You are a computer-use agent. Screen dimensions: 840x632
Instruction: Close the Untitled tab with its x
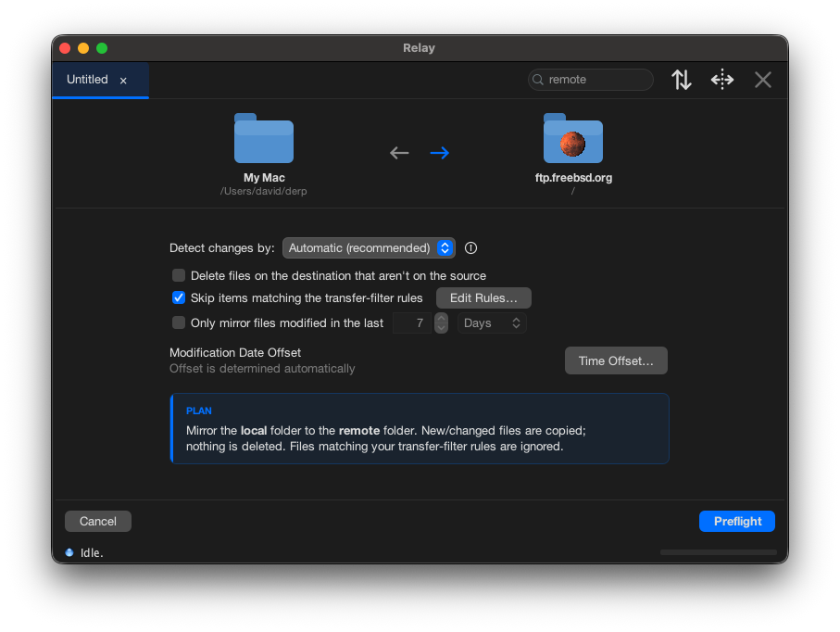pos(123,81)
